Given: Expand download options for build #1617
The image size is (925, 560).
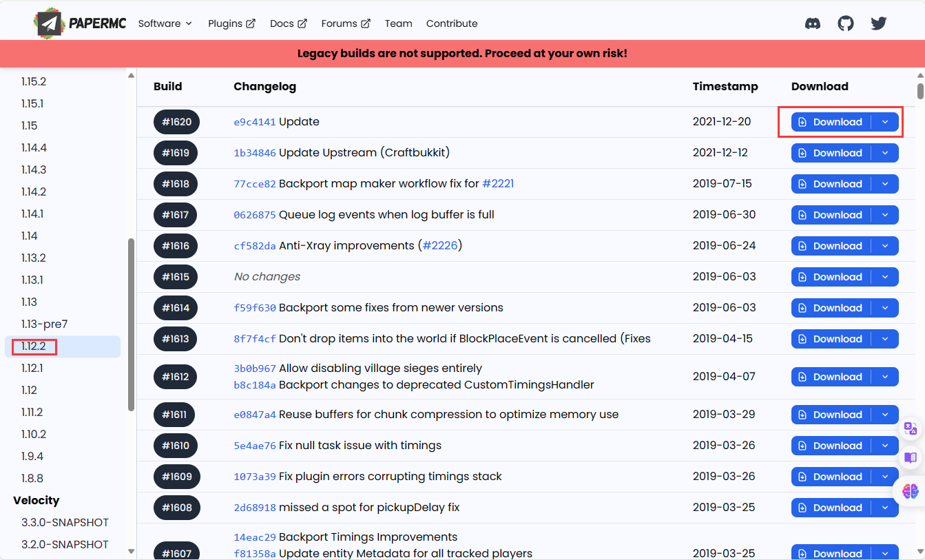Looking at the screenshot, I should (x=885, y=215).
